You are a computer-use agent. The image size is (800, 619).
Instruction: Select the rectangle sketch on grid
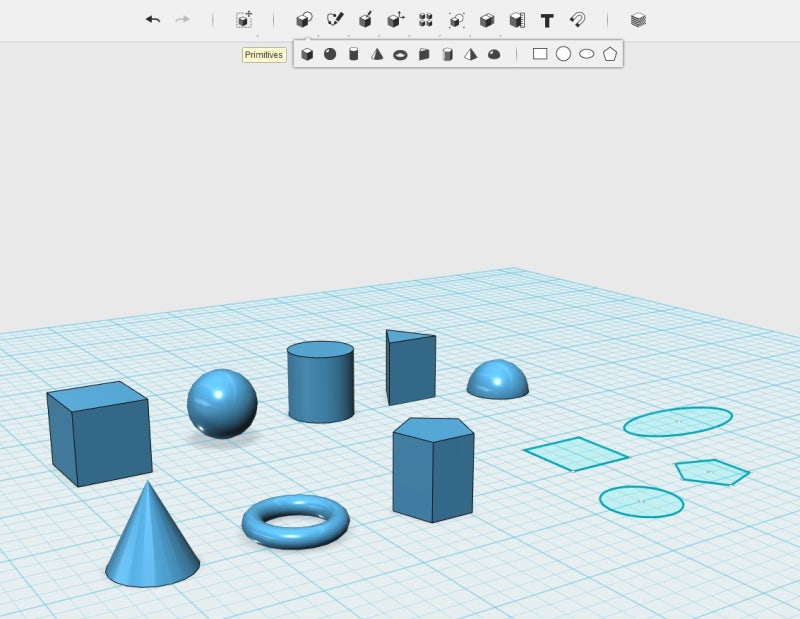(577, 454)
